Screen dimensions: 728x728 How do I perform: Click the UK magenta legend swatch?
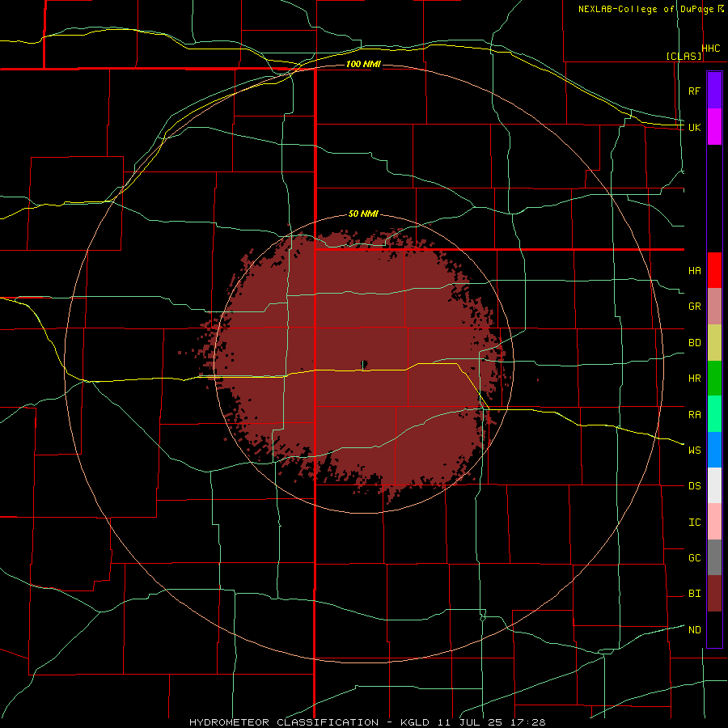point(714,126)
